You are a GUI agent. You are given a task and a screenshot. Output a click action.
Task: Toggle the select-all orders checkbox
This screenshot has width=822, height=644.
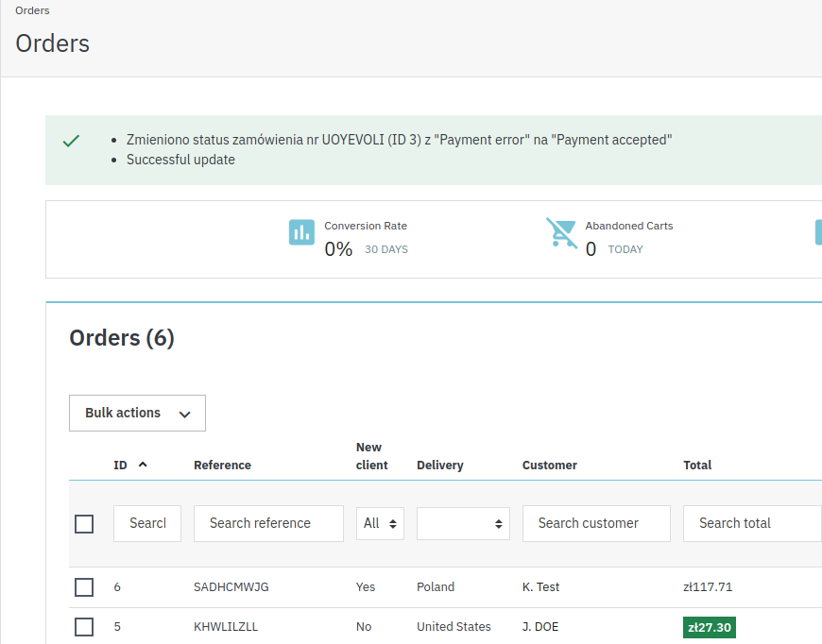click(x=84, y=523)
